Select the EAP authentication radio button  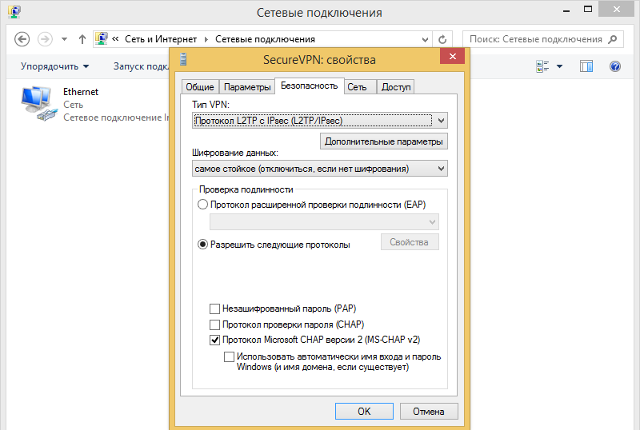[203, 204]
